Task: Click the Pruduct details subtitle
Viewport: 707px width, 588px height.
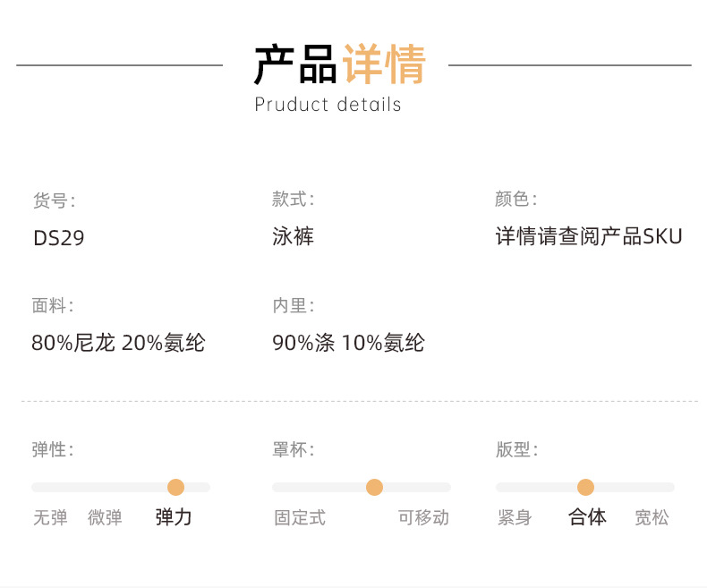Action: [328, 105]
